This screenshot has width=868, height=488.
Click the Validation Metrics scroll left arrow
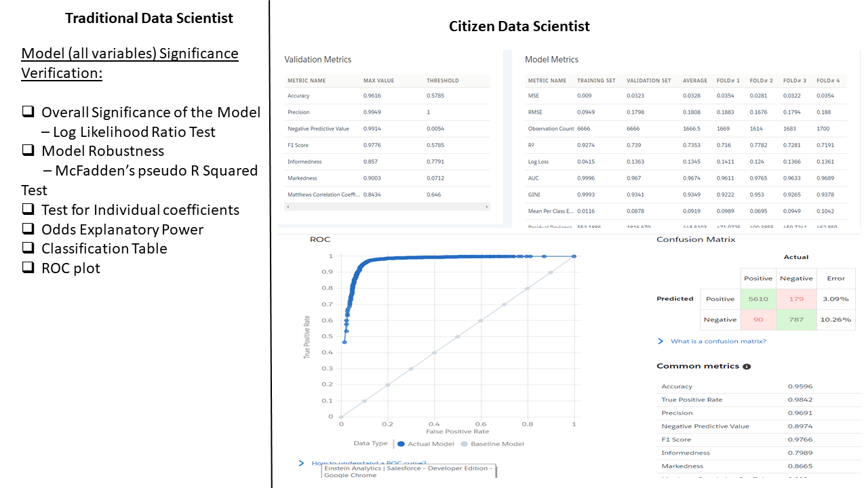coord(288,206)
